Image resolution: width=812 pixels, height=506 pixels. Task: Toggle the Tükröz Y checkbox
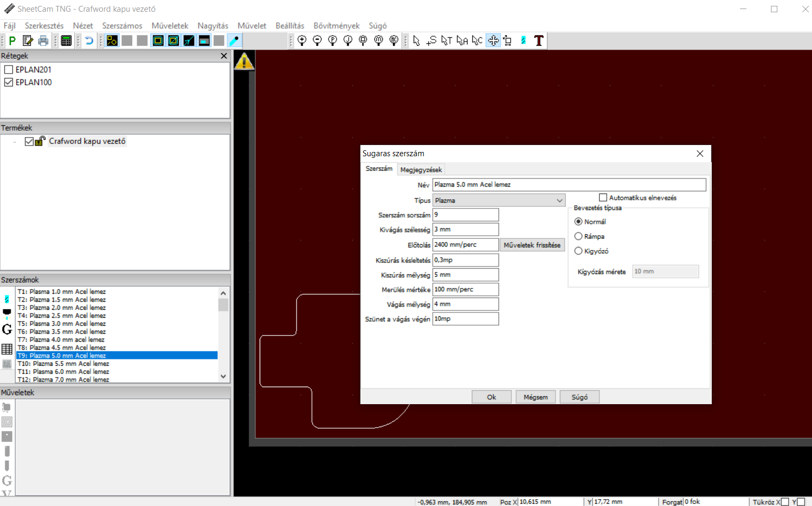pos(801,502)
